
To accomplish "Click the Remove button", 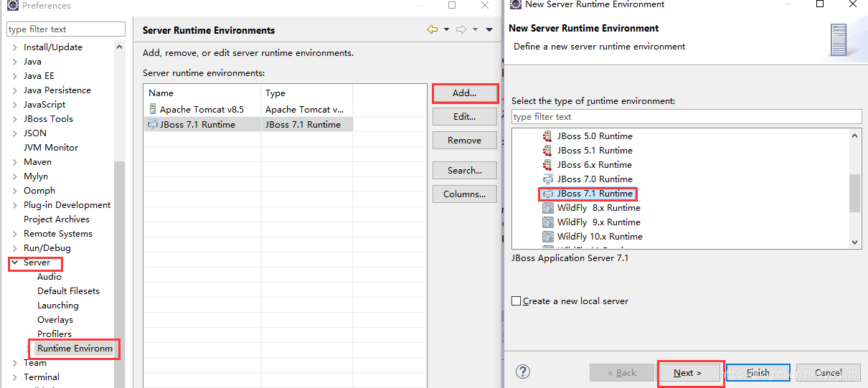I will point(465,140).
